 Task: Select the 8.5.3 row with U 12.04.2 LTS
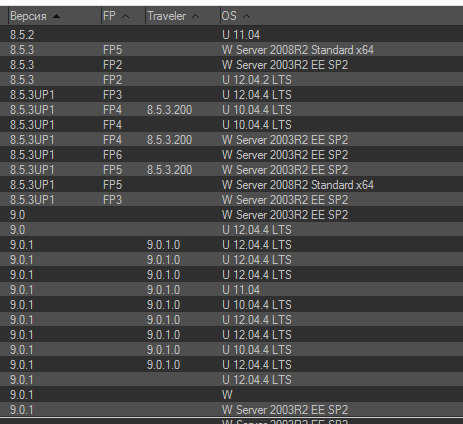click(231, 80)
